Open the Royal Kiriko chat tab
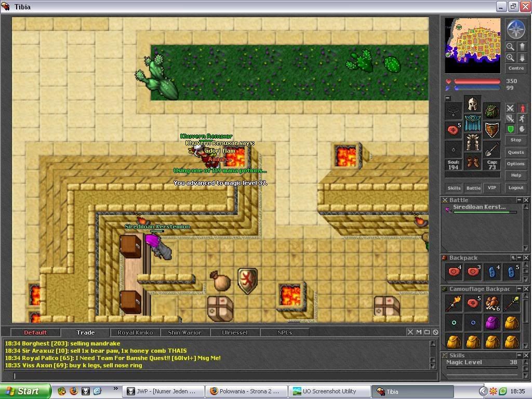The image size is (532, 399). point(135,332)
